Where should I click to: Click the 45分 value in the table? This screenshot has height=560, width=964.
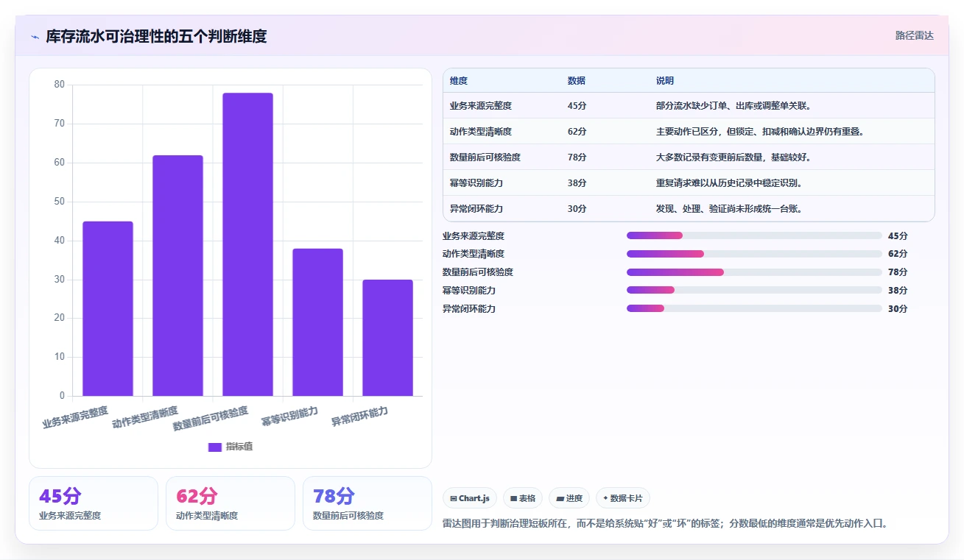[577, 106]
